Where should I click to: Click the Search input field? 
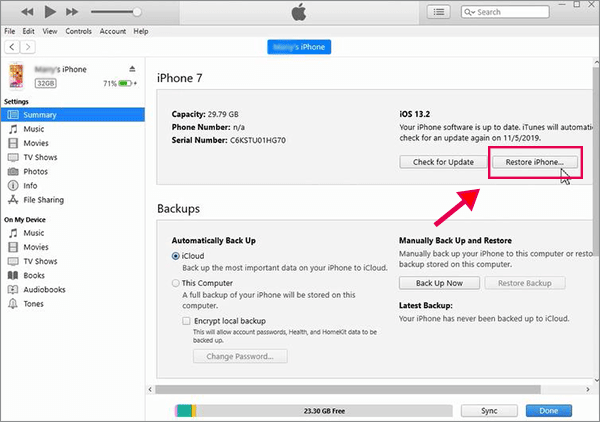point(505,12)
